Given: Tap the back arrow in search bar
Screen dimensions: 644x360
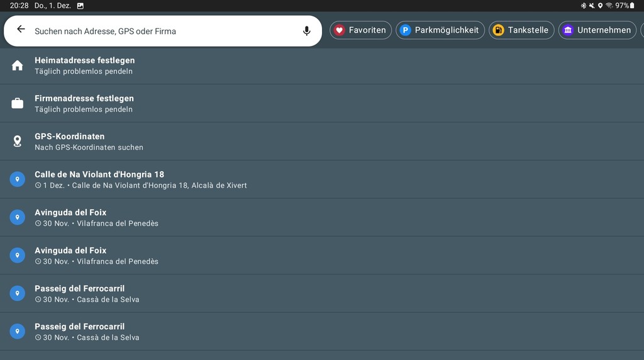Looking at the screenshot, I should coord(21,29).
